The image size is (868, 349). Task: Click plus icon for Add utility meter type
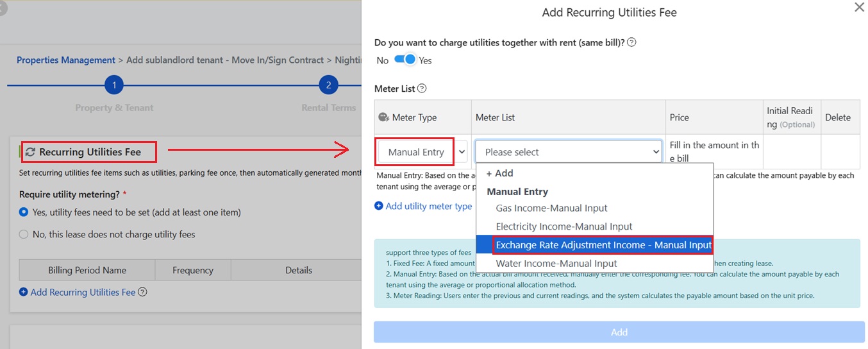[x=379, y=206]
